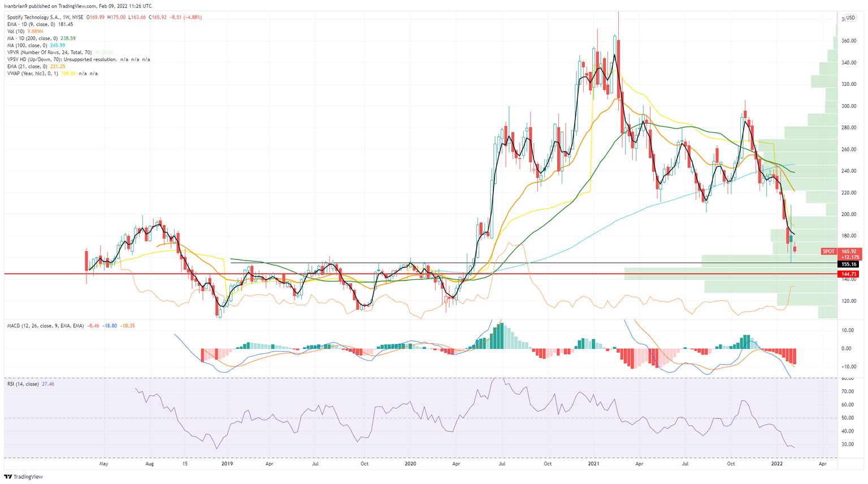This screenshot has width=868, height=484.
Task: Click the 30.00 label on RSI scale
Action: (848, 444)
